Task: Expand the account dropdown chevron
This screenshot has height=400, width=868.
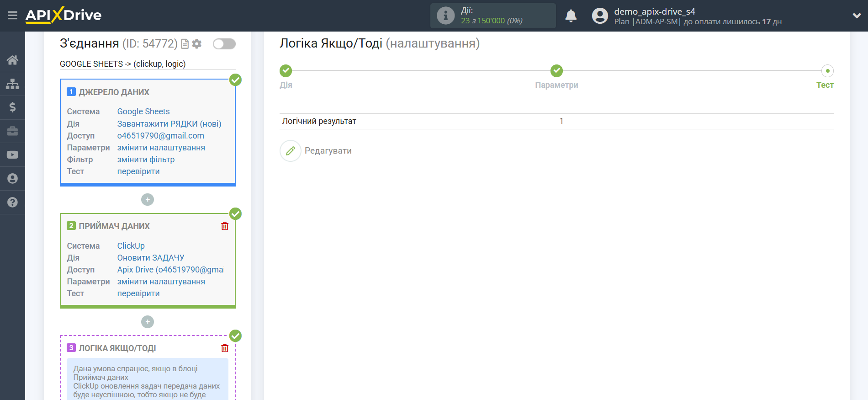Action: (x=857, y=16)
